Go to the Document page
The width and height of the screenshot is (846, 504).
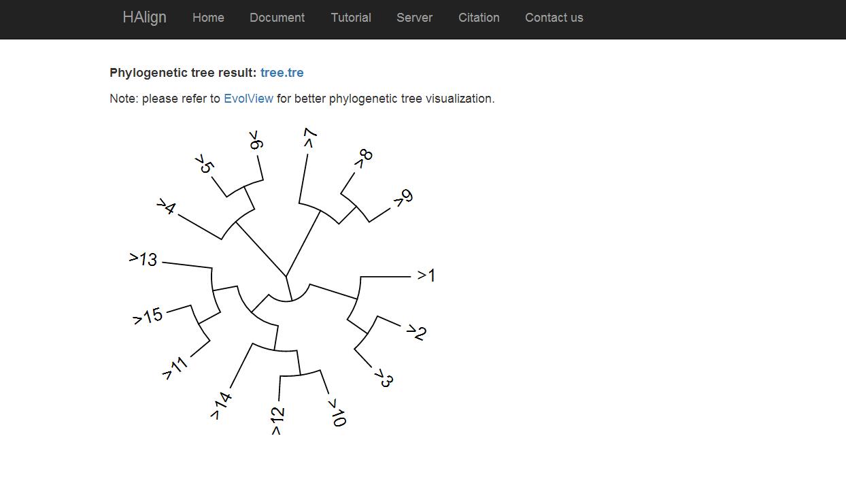point(277,18)
